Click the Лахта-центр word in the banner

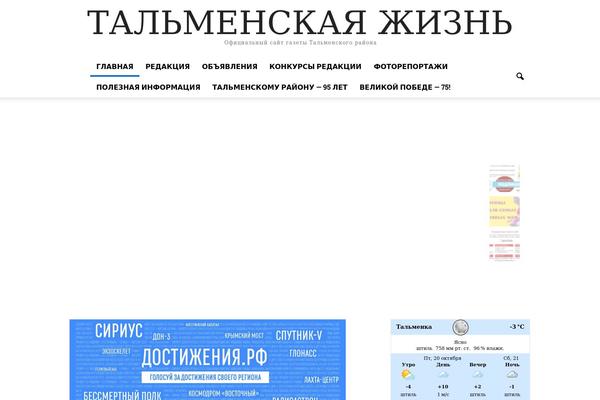point(321,380)
